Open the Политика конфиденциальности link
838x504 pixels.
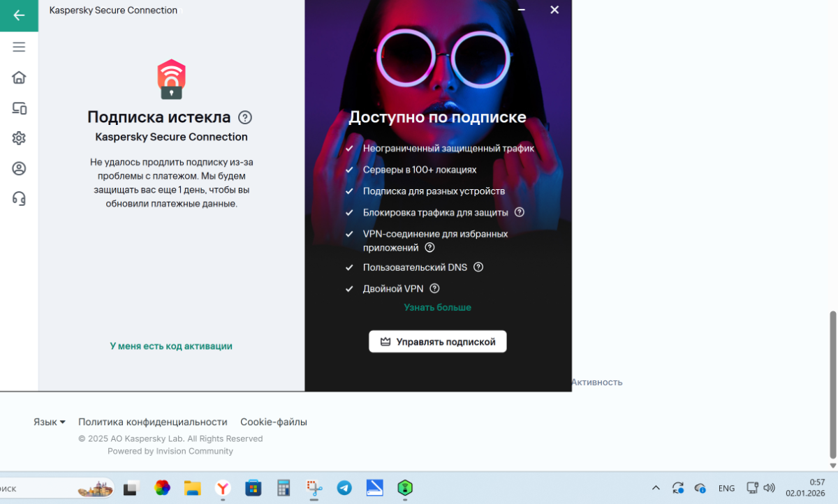click(153, 422)
